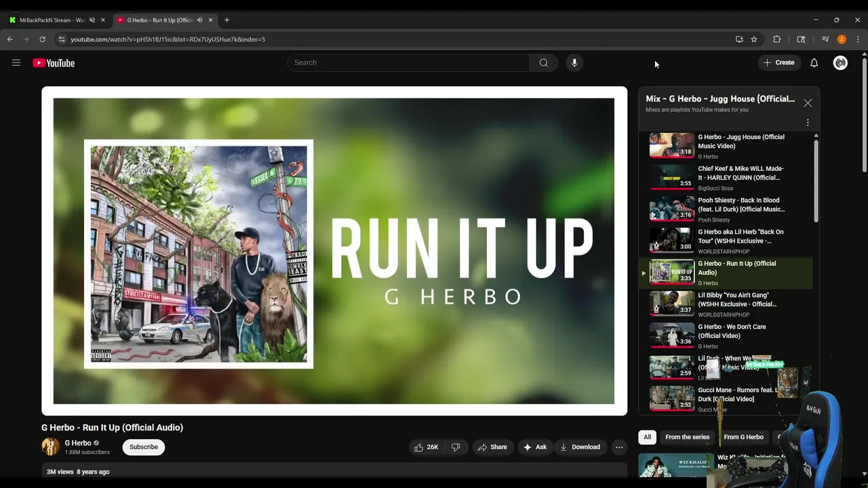Click the search magnifier button
Viewport: 868px width, 488px height.
coord(543,62)
